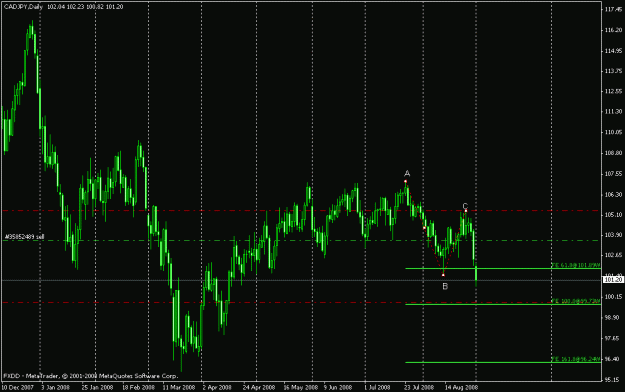The height and width of the screenshot is (392, 625).
Task: Click the A point label
Action: [x=407, y=173]
